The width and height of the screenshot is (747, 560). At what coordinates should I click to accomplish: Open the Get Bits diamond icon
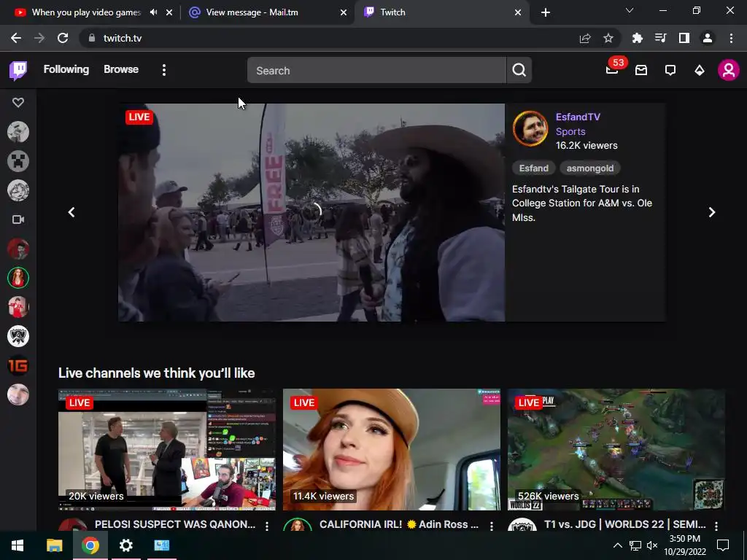[700, 71]
